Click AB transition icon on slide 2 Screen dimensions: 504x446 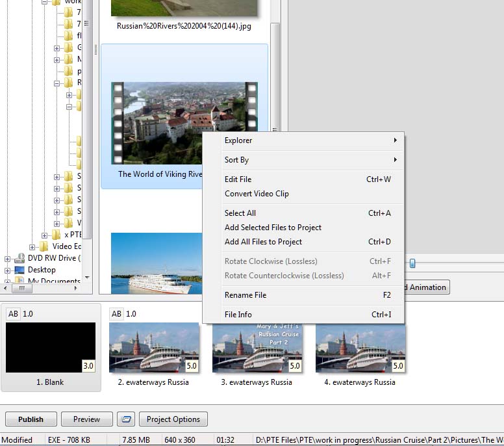116,314
